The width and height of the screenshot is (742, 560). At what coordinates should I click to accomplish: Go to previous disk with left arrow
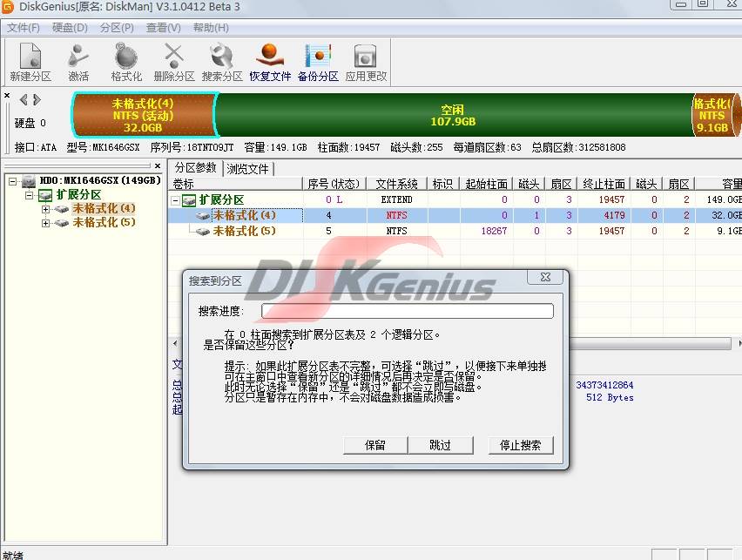(x=24, y=100)
